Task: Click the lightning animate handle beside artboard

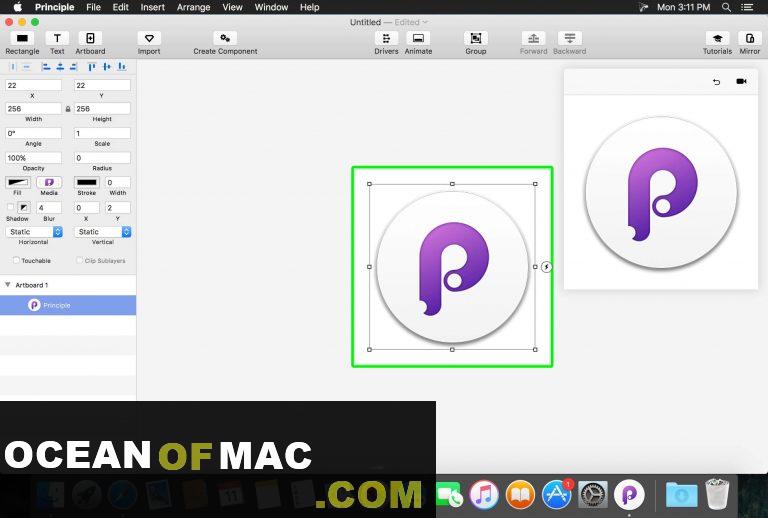Action: pyautogui.click(x=547, y=267)
